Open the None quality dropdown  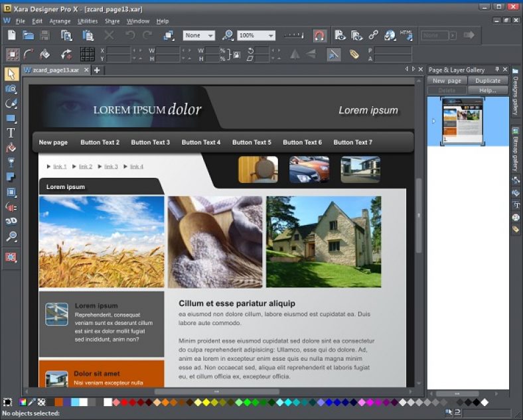[211, 36]
